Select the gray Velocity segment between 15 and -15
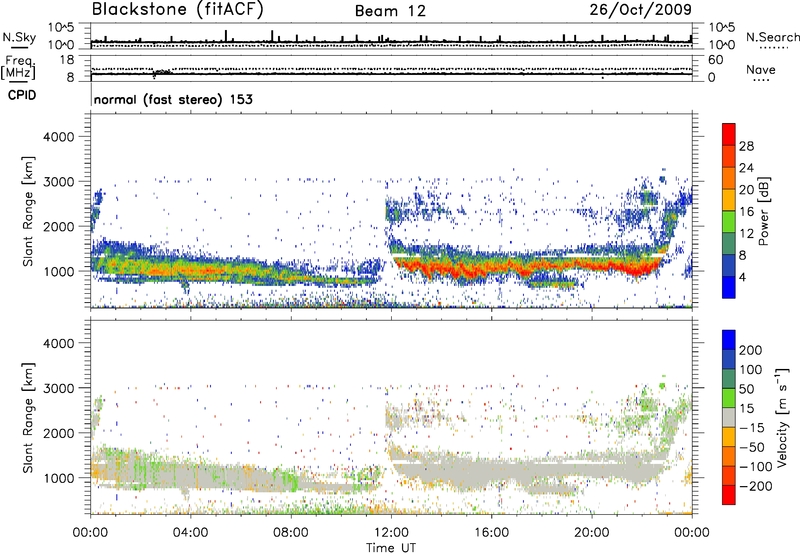 coord(729,417)
